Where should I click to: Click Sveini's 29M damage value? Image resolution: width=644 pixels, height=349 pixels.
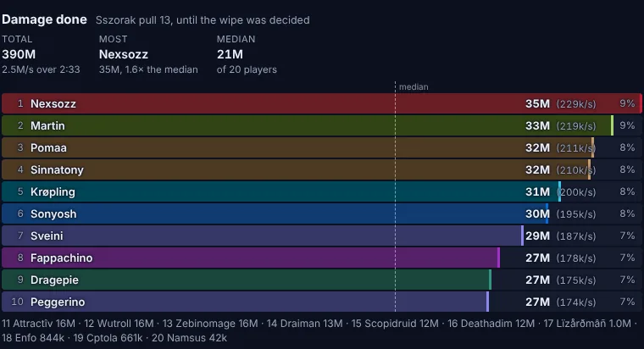click(x=537, y=236)
